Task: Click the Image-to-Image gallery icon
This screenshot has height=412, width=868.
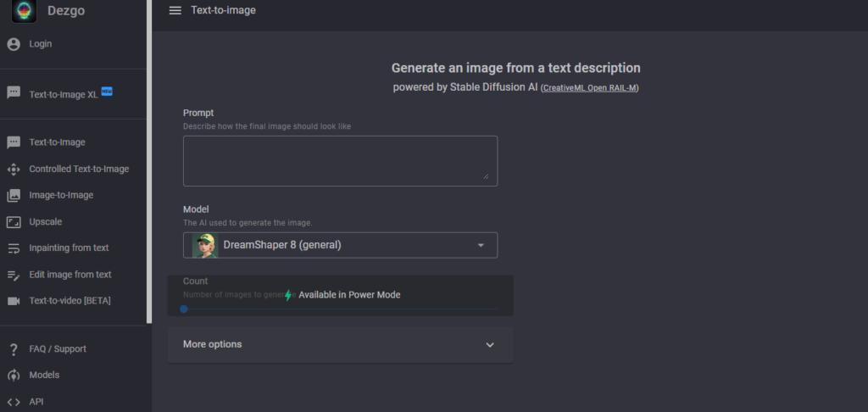Action: 14,196
